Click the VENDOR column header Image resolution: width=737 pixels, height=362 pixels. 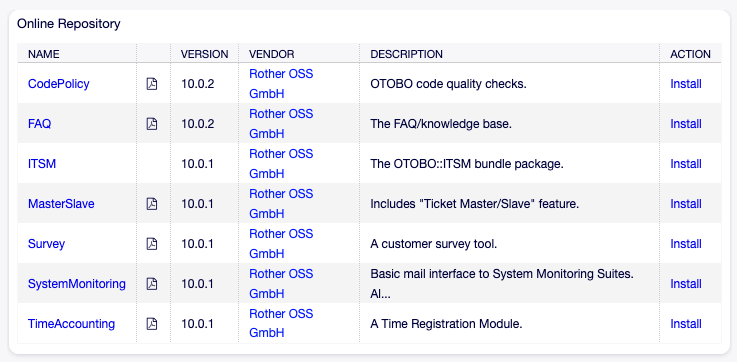pos(272,54)
